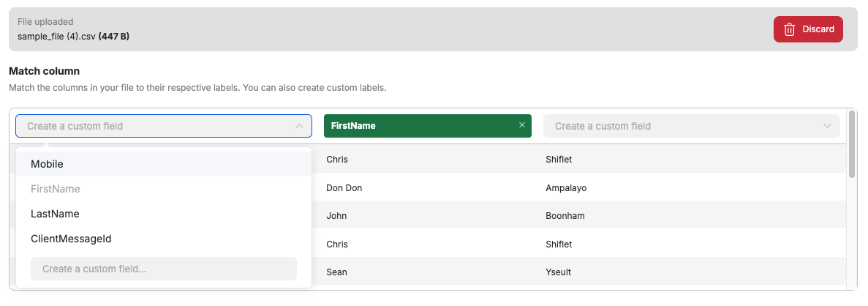Click the Yseult cell
This screenshot has height=306, width=868.
point(558,272)
